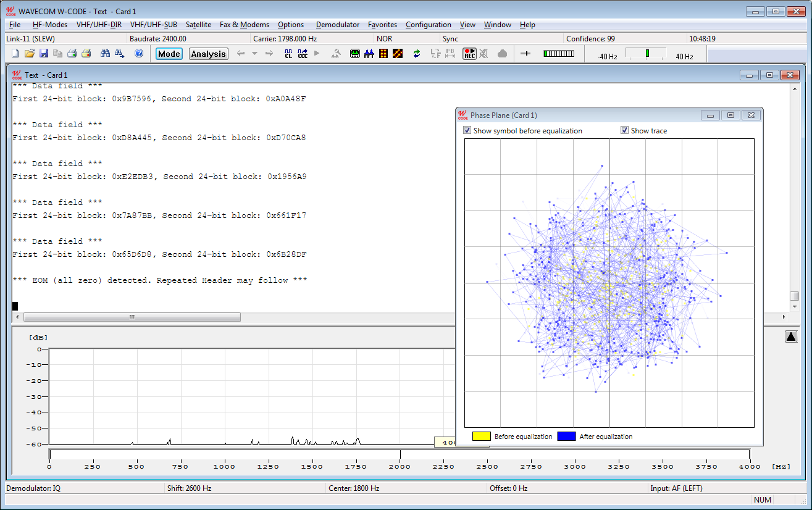Open the Favorites menu

383,25
